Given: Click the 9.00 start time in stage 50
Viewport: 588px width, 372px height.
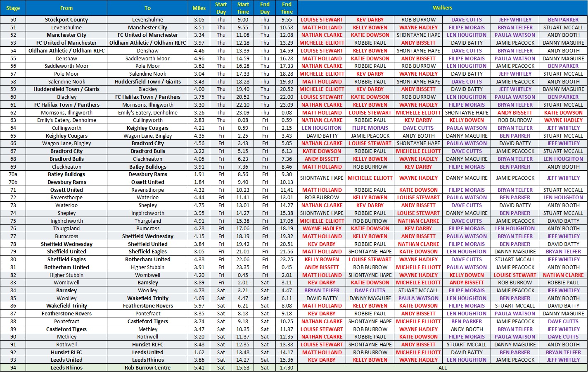Looking at the screenshot, I should coord(243,19).
